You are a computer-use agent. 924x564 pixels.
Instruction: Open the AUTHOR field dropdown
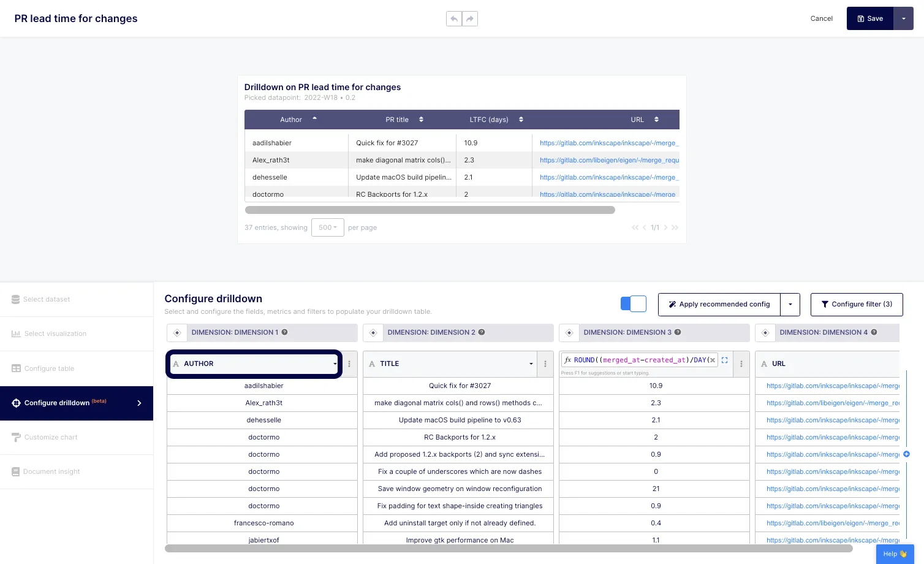coord(335,364)
